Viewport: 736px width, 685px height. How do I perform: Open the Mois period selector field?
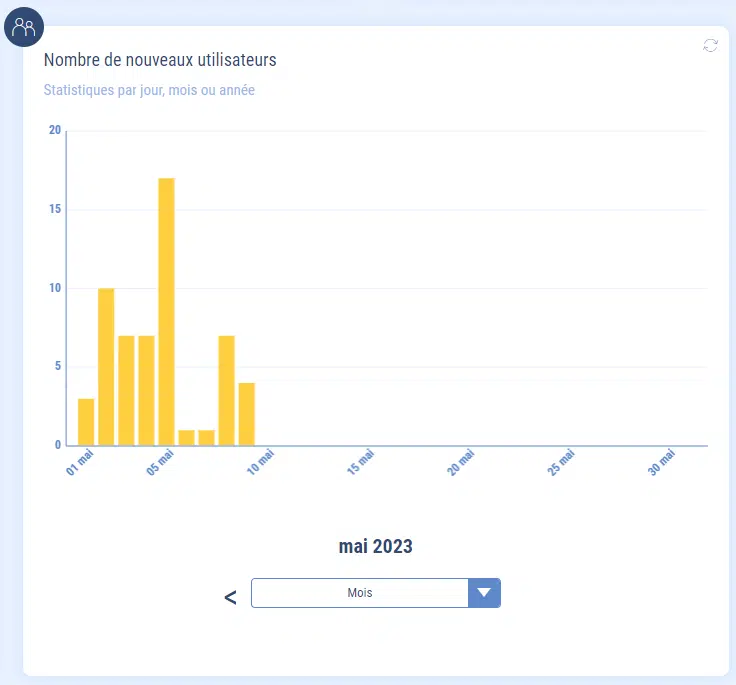click(x=360, y=593)
